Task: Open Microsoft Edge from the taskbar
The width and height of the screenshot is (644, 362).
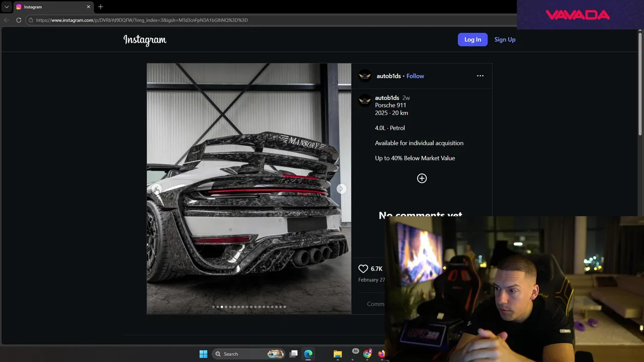Action: click(308, 354)
